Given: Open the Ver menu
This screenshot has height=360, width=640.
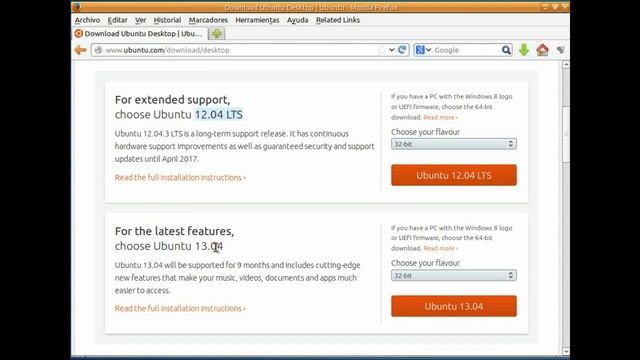Looking at the screenshot, I should tap(140, 20).
